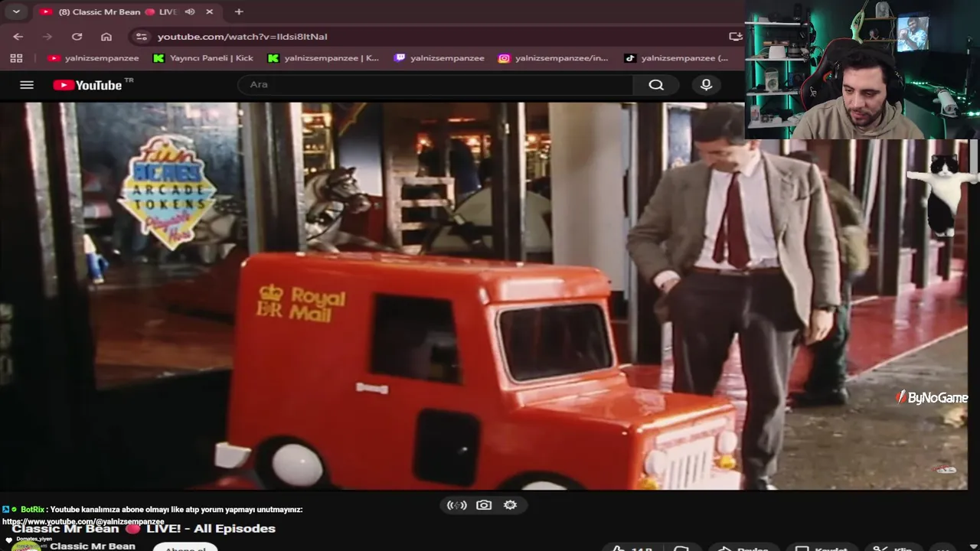Viewport: 980px width, 551px height.
Task: Open the browser tab list dropdown
Action: [x=16, y=11]
